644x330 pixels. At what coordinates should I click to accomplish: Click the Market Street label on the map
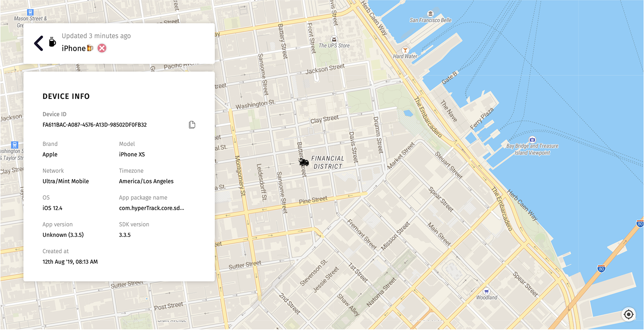pos(400,155)
